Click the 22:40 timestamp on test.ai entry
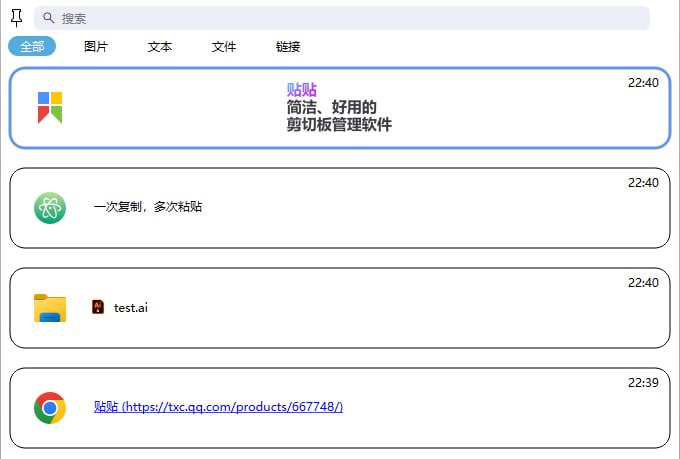The image size is (680, 459). point(643,283)
